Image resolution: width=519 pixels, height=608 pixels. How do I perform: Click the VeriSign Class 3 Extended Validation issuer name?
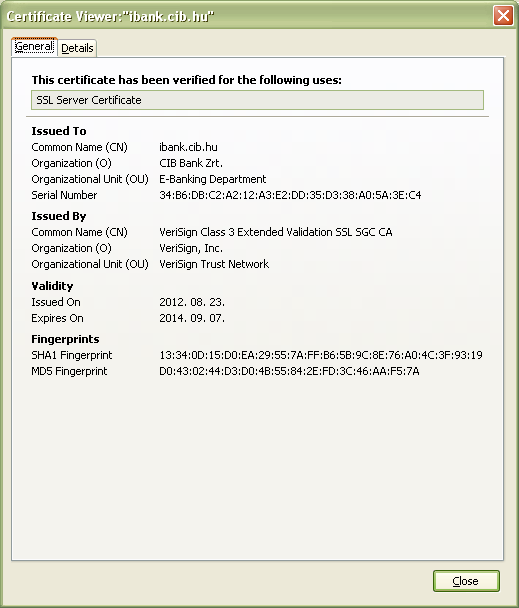[276, 232]
